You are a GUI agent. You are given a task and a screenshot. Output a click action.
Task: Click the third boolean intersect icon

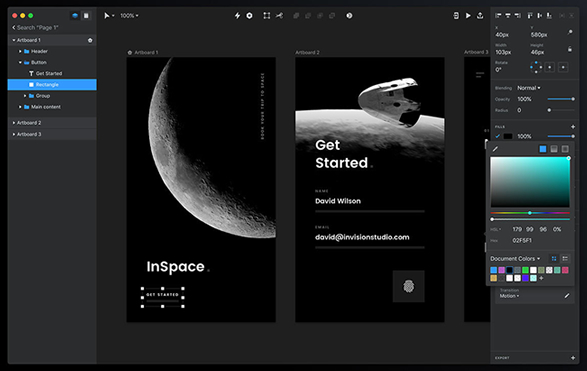[x=320, y=16]
